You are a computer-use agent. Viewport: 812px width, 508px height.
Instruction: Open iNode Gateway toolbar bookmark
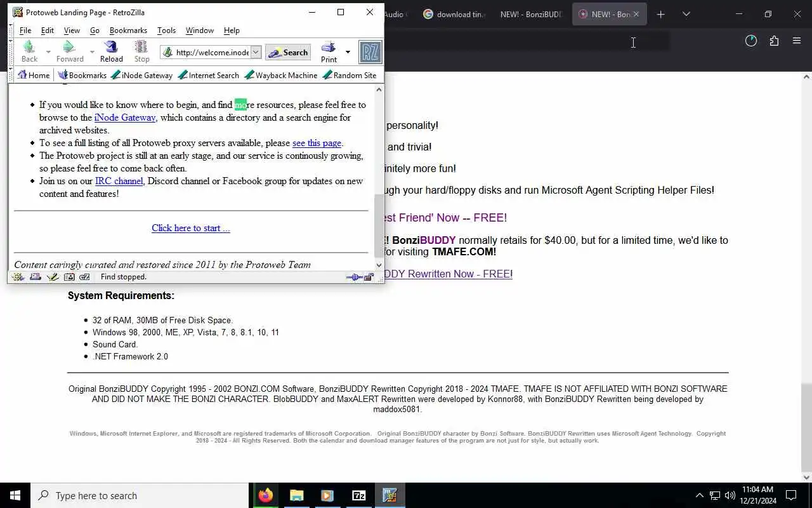pyautogui.click(x=141, y=75)
